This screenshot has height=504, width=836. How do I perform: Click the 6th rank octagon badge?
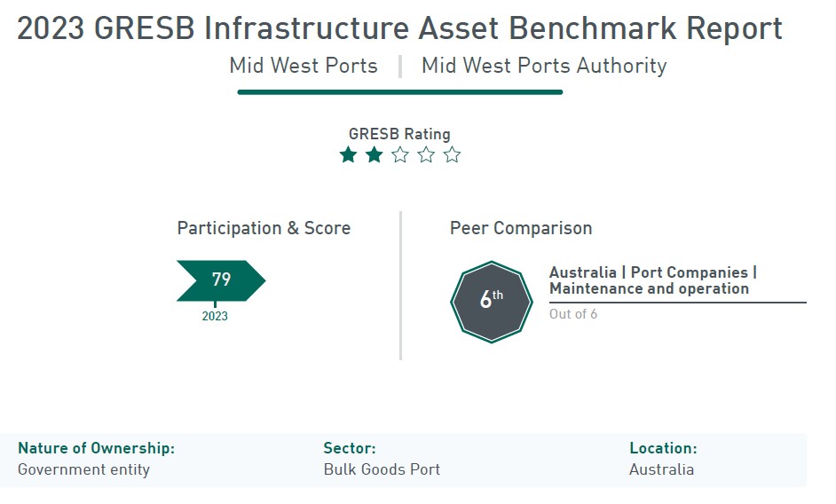[x=491, y=302]
